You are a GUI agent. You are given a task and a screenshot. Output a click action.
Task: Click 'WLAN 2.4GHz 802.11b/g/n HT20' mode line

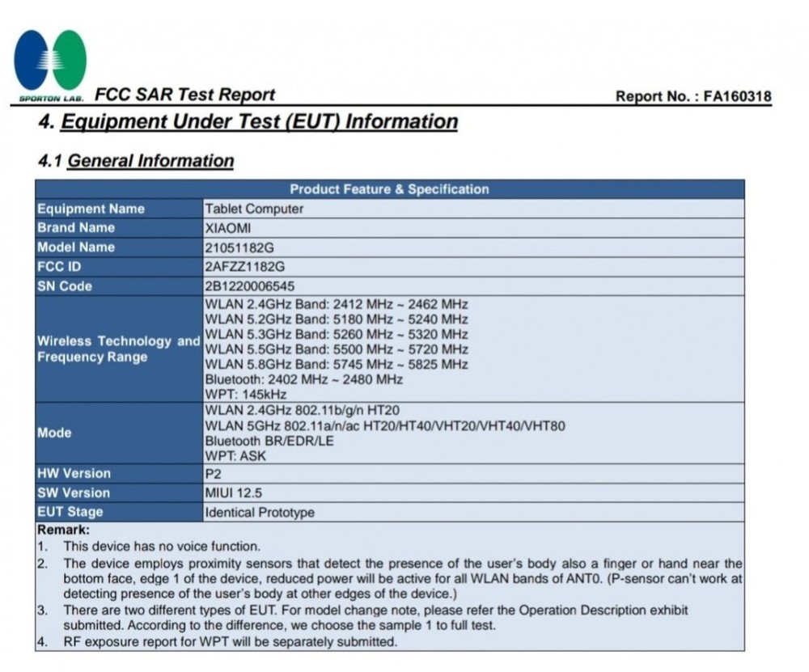(303, 411)
